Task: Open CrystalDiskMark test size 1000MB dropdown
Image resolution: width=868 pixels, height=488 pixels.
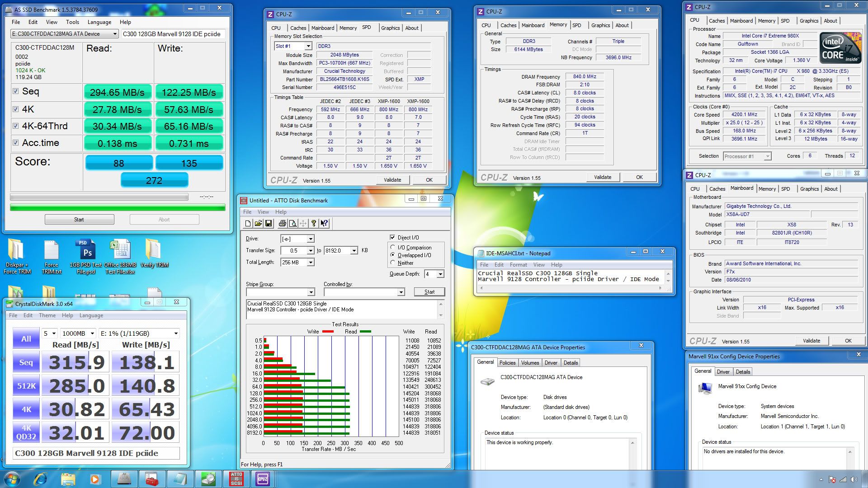Action: tap(92, 333)
